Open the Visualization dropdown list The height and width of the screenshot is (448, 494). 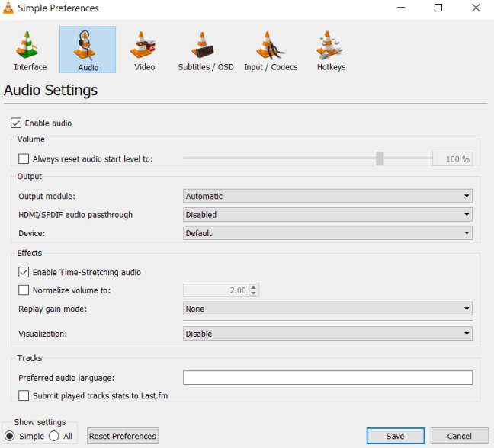(x=328, y=334)
